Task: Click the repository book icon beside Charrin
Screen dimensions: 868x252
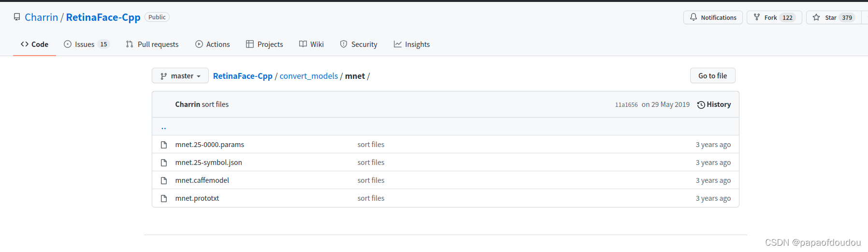Action: 17,17
